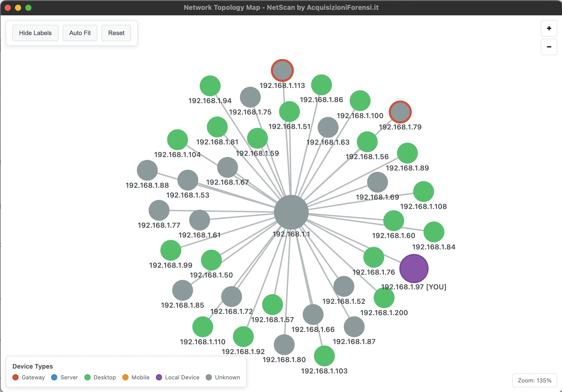Click the gray 192.168.1.87 node
562x392 pixels.
[354, 327]
